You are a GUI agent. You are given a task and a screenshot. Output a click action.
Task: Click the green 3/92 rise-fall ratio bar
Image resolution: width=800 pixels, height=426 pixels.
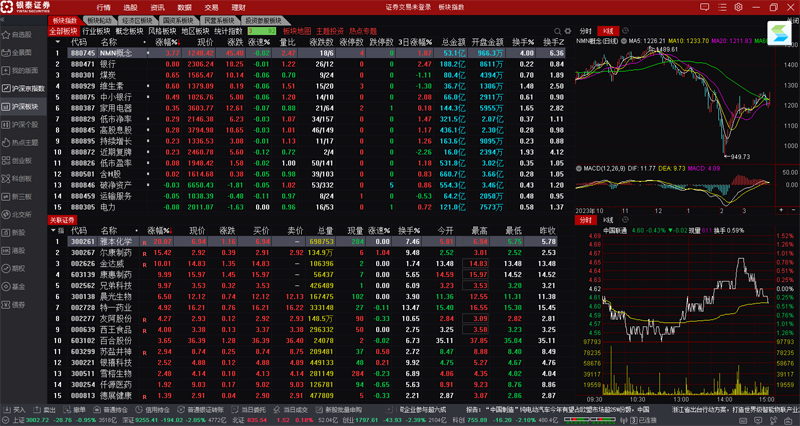pyautogui.click(x=262, y=31)
